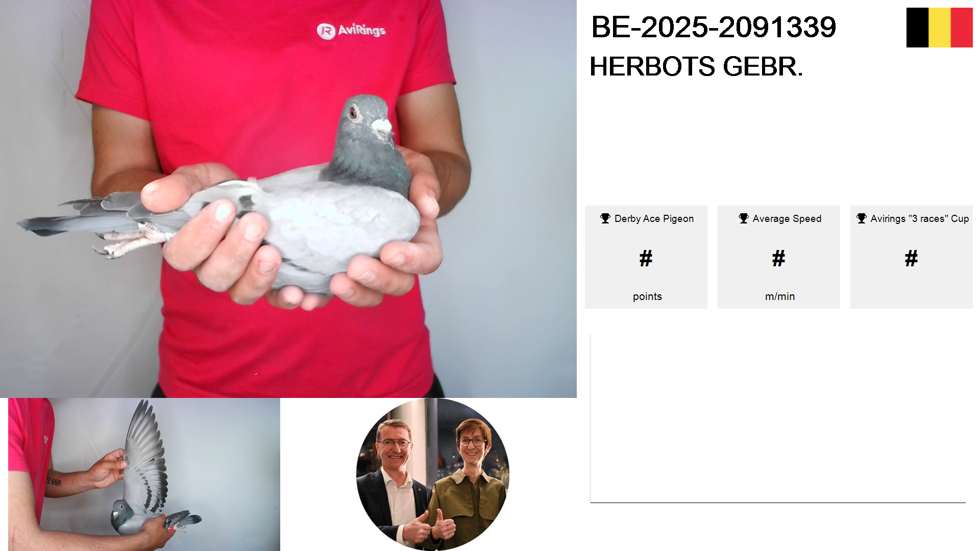The height and width of the screenshot is (551, 980).
Task: Click the pigeon's eye in the main photo
Action: [353, 112]
